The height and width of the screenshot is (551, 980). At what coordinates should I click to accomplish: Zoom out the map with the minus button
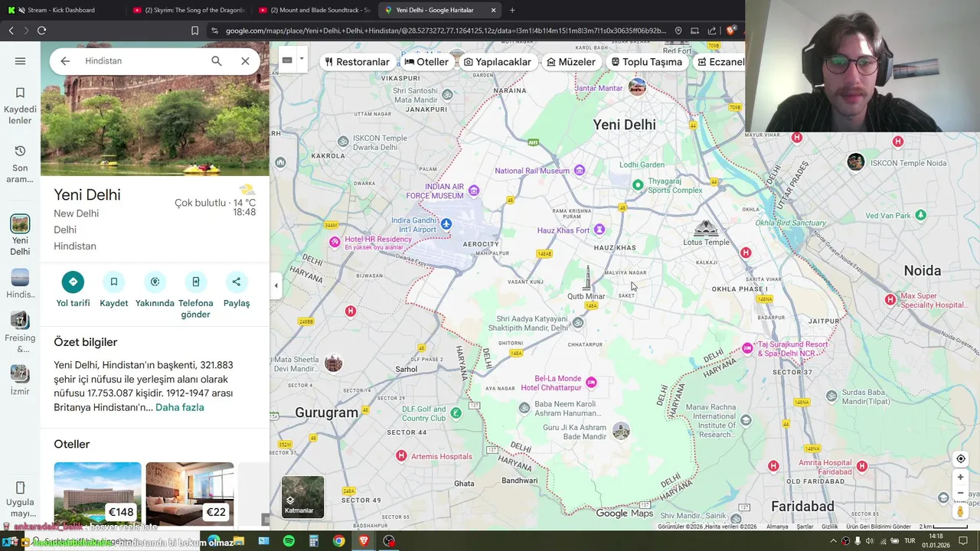pyautogui.click(x=961, y=492)
